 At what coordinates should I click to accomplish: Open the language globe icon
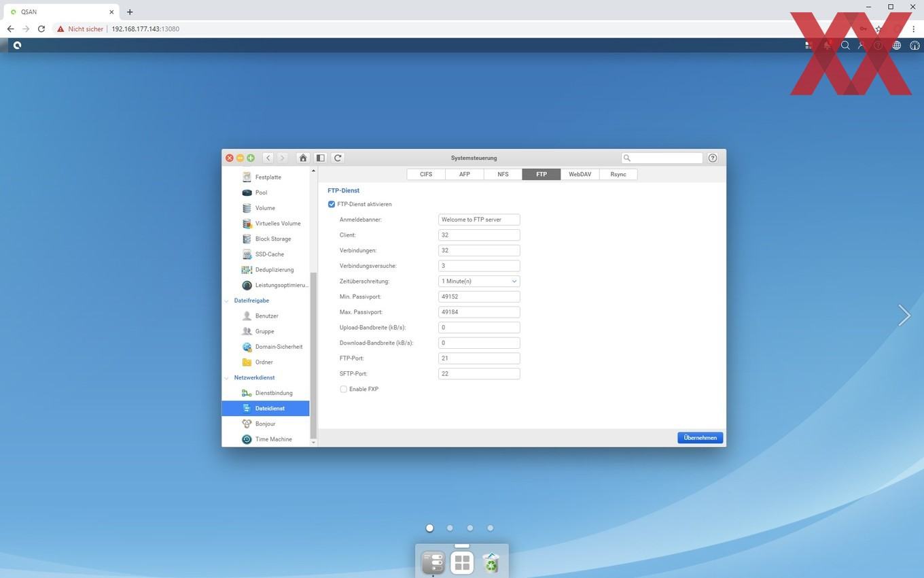click(897, 46)
